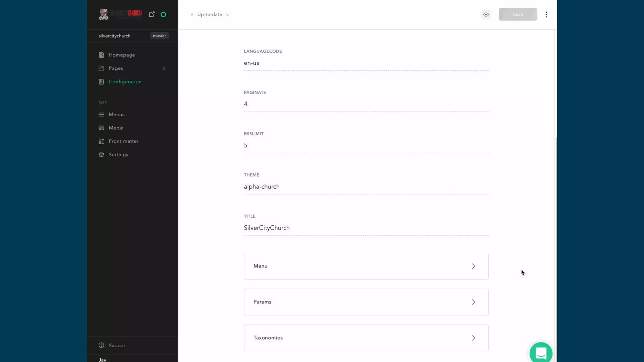Expand the Params section

tap(366, 302)
